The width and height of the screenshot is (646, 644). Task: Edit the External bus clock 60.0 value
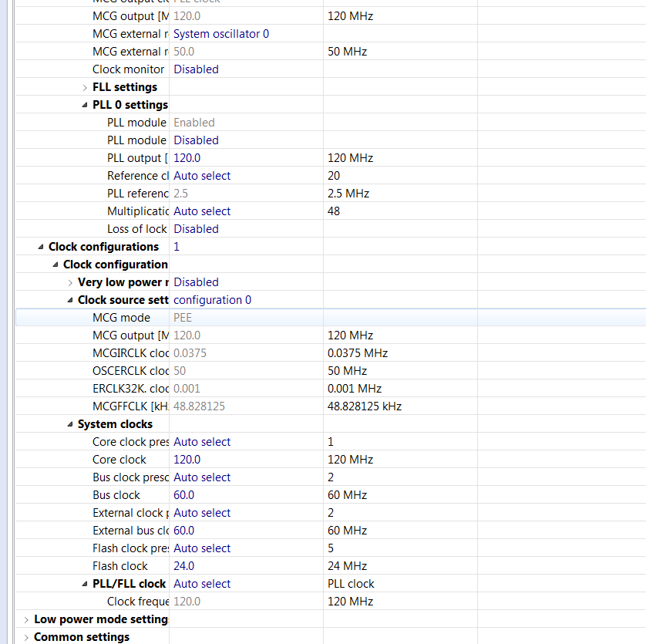click(x=183, y=530)
